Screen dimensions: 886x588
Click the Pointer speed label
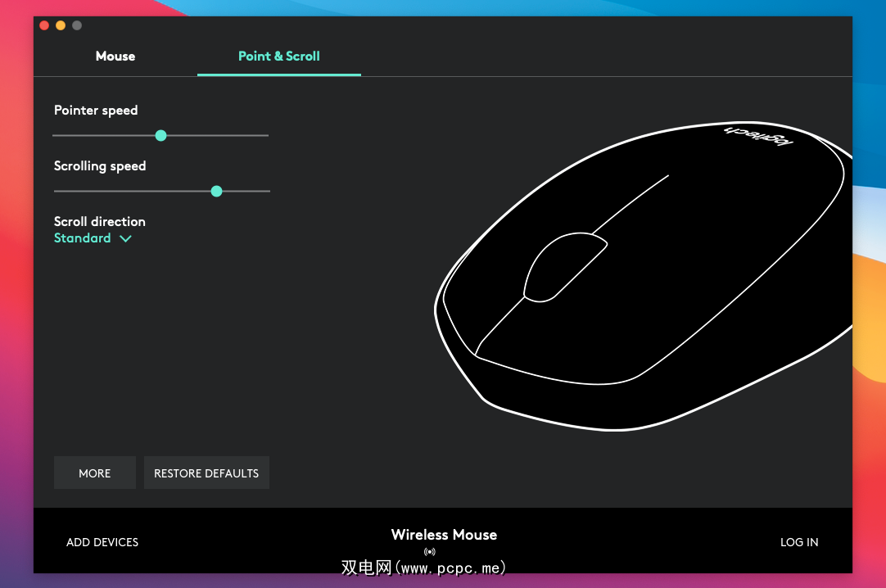tap(96, 110)
